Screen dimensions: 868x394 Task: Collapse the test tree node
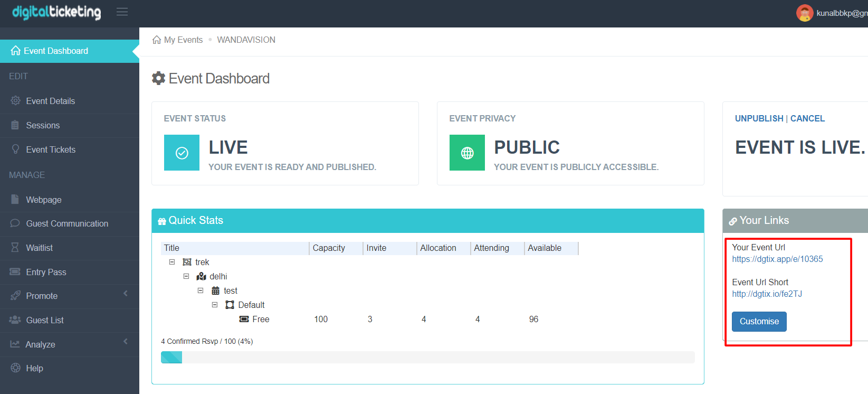pos(201,290)
